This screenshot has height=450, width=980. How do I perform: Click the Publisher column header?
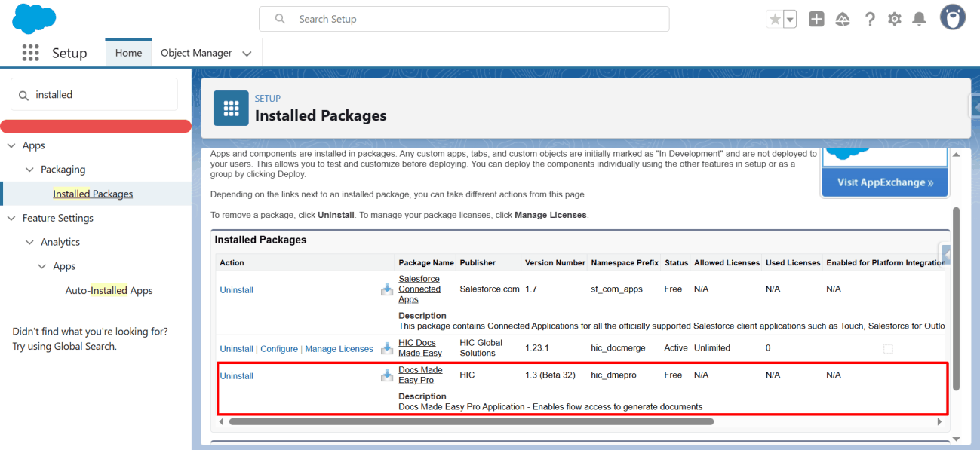pos(478,263)
